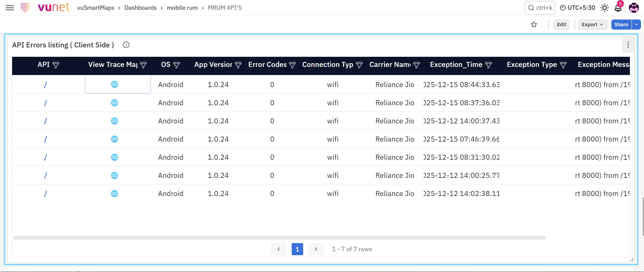
Task: Open the UTC+5:30 time zone selector
Action: 578,8
